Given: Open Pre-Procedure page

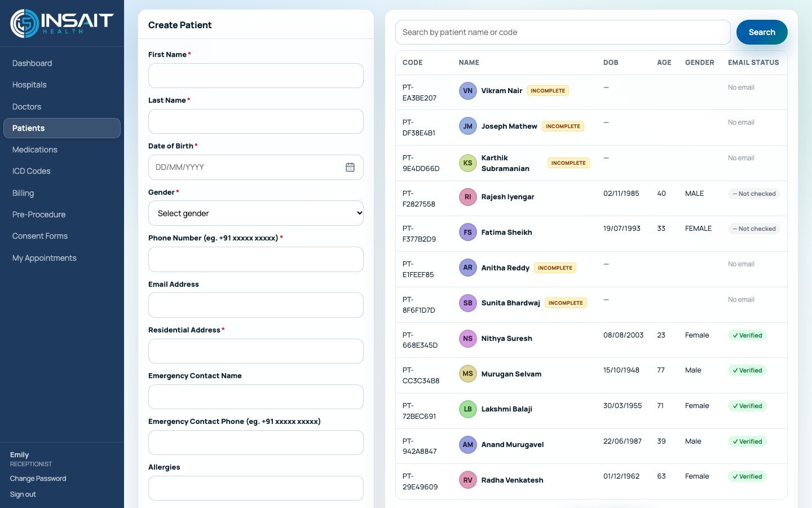Looking at the screenshot, I should [62, 214].
